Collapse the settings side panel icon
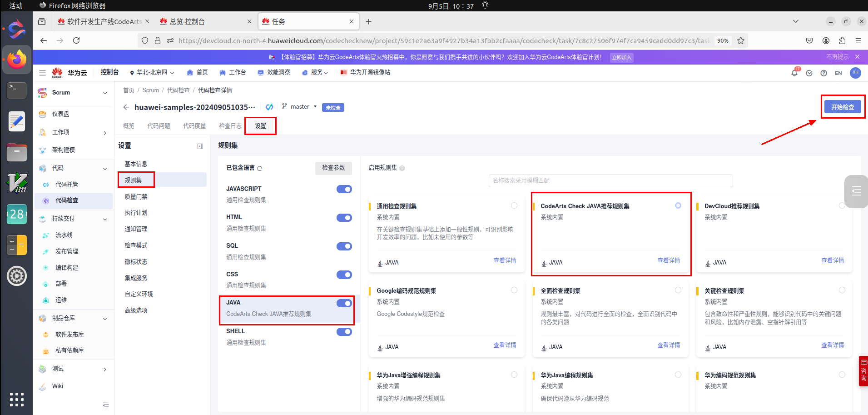 [200, 146]
